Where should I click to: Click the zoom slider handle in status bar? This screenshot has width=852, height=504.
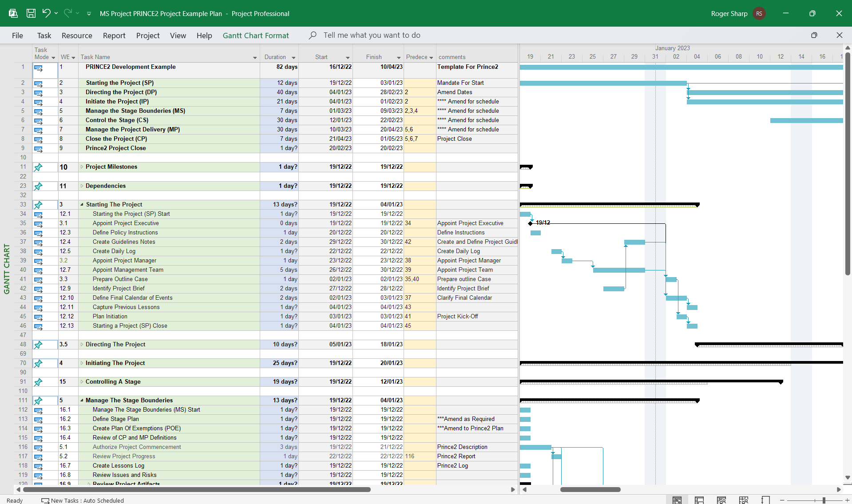(x=824, y=500)
